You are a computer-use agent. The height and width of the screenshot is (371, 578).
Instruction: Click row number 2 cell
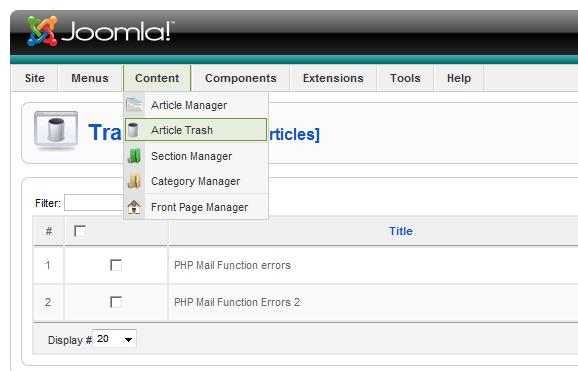[48, 302]
